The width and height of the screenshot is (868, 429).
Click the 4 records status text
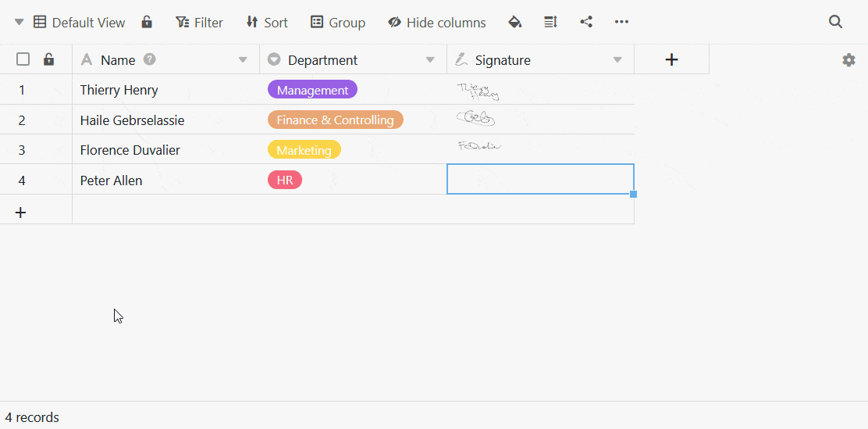click(x=32, y=417)
